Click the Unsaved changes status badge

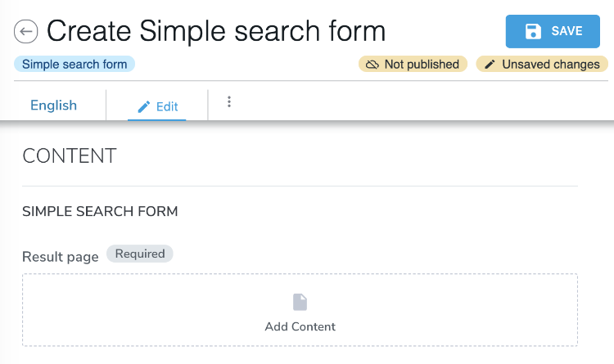(542, 64)
